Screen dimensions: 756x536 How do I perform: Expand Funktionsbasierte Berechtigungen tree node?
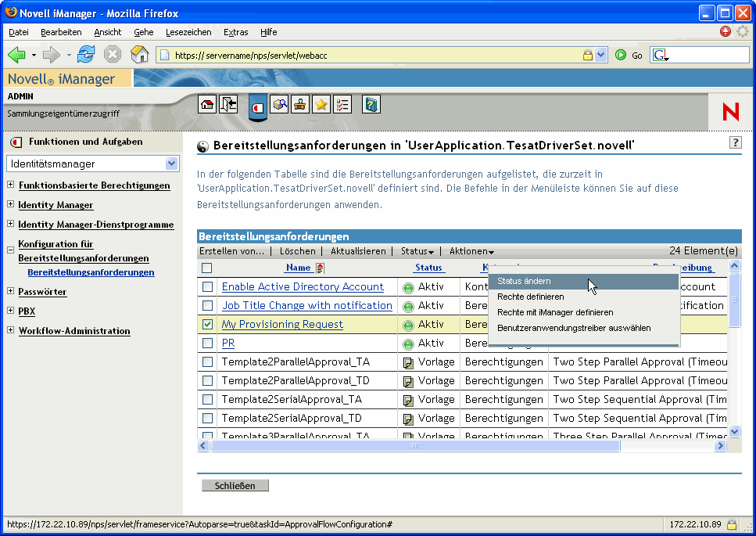point(11,185)
